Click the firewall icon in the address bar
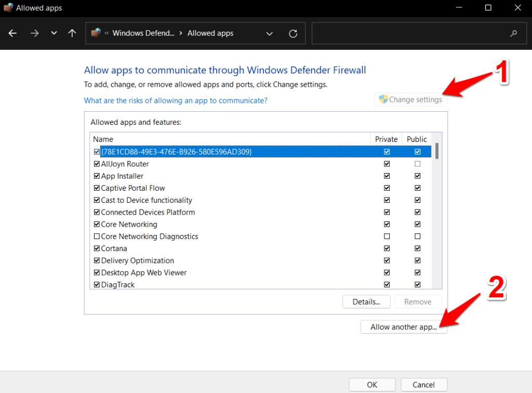This screenshot has height=393, width=532. pyautogui.click(x=96, y=33)
